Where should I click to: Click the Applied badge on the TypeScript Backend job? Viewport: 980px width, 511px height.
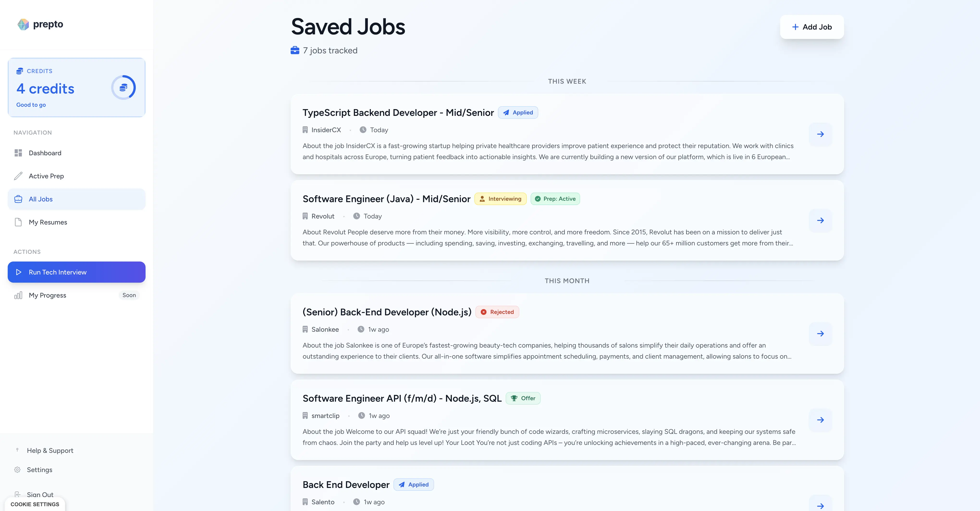(518, 112)
